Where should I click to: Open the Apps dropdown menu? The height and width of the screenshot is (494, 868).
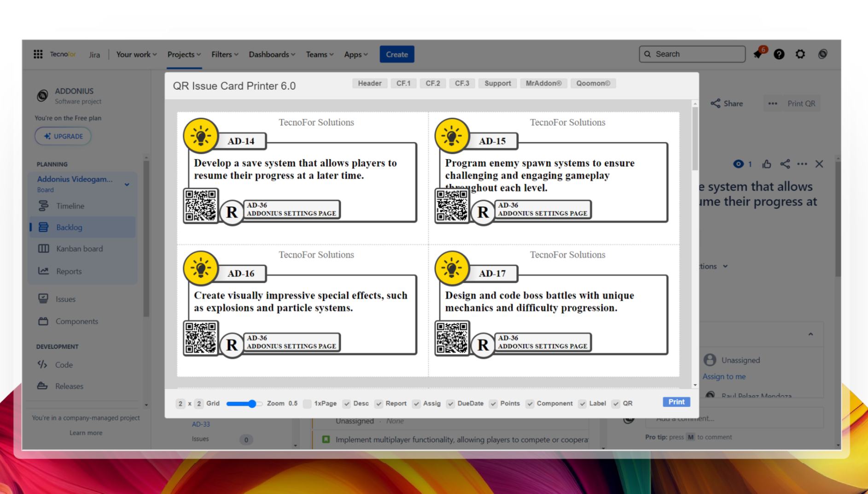[355, 54]
